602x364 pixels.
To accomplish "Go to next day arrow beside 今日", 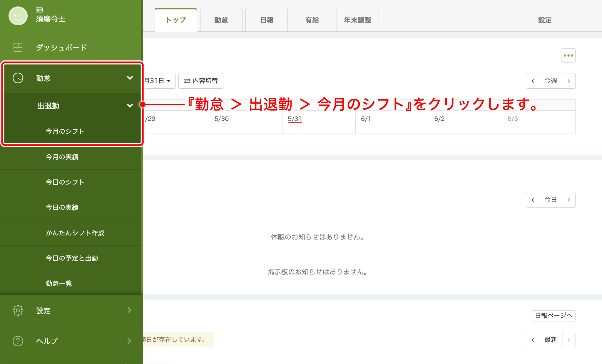I will (568, 200).
